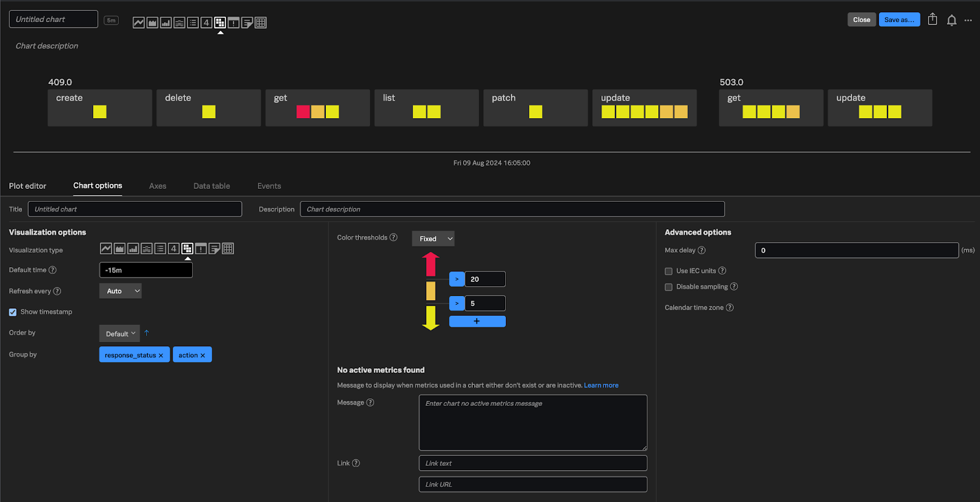Pick single value icon in top toolbar
Viewport: 980px width, 502px height.
pyautogui.click(x=206, y=23)
